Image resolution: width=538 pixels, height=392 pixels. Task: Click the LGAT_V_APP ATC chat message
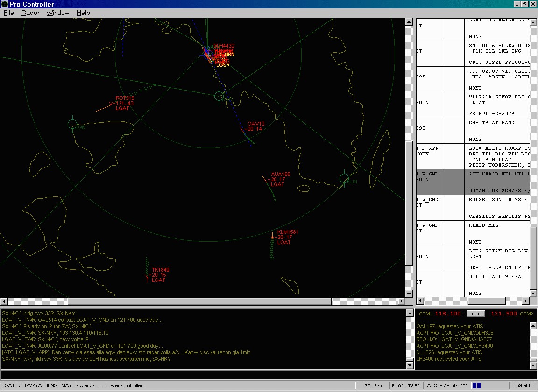click(126, 352)
